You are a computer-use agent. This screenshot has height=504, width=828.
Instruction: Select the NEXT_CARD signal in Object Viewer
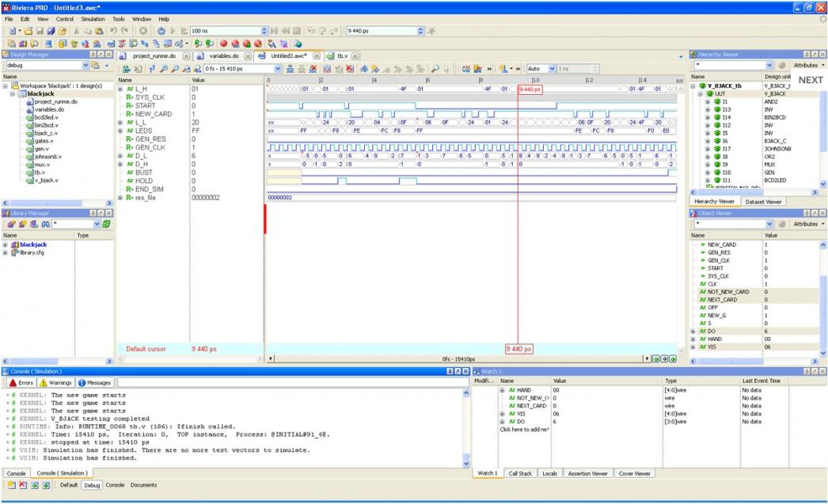723,300
